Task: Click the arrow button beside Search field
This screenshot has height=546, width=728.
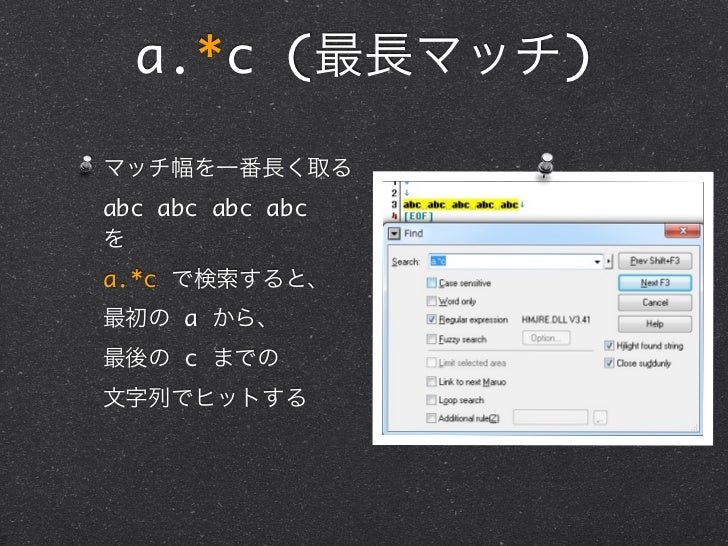Action: [609, 261]
